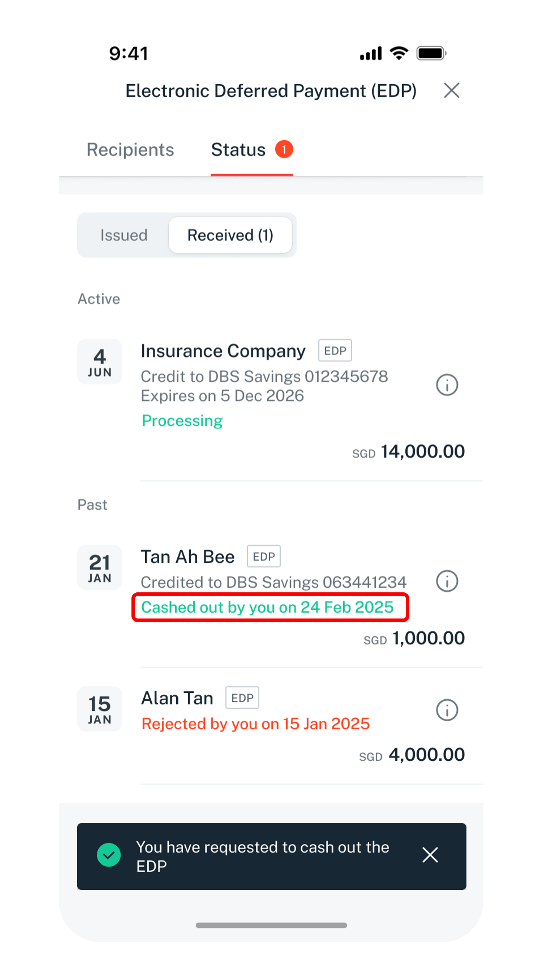This screenshot has height=980, width=544.
Task: Toggle to the Received (1) segment
Action: [x=230, y=235]
